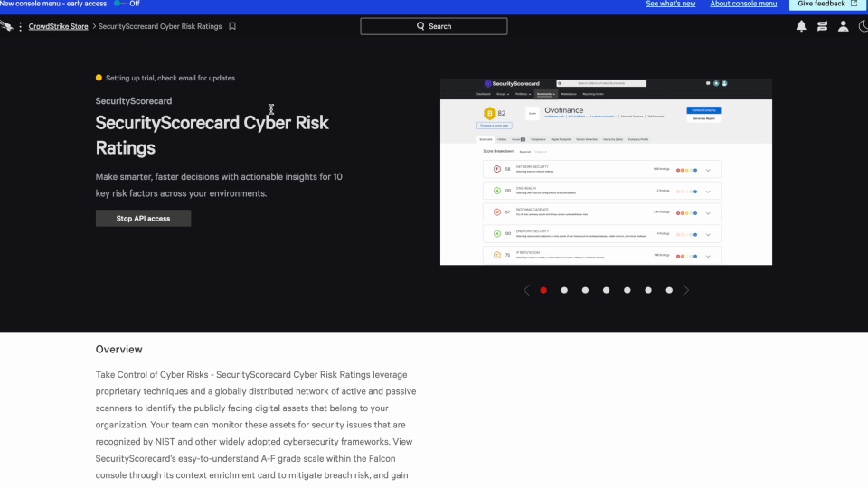The width and height of the screenshot is (868, 488).
Task: Select the sixth carousel dot
Action: click(648, 290)
